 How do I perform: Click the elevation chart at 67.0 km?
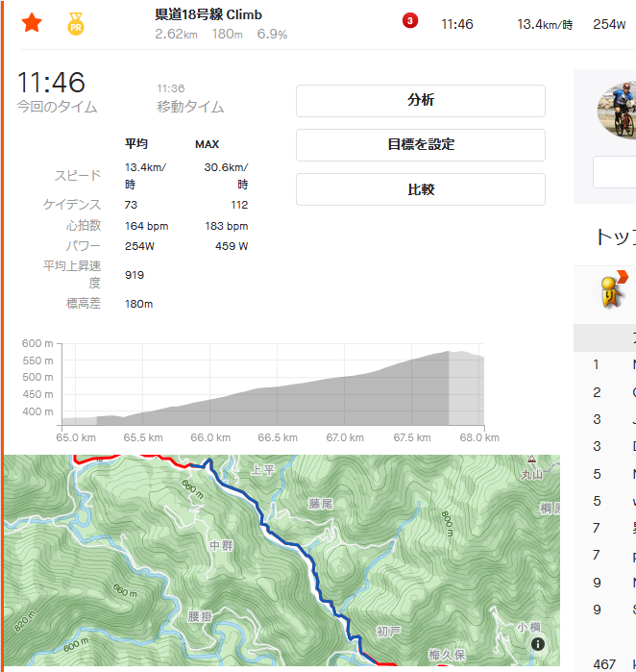pos(344,401)
